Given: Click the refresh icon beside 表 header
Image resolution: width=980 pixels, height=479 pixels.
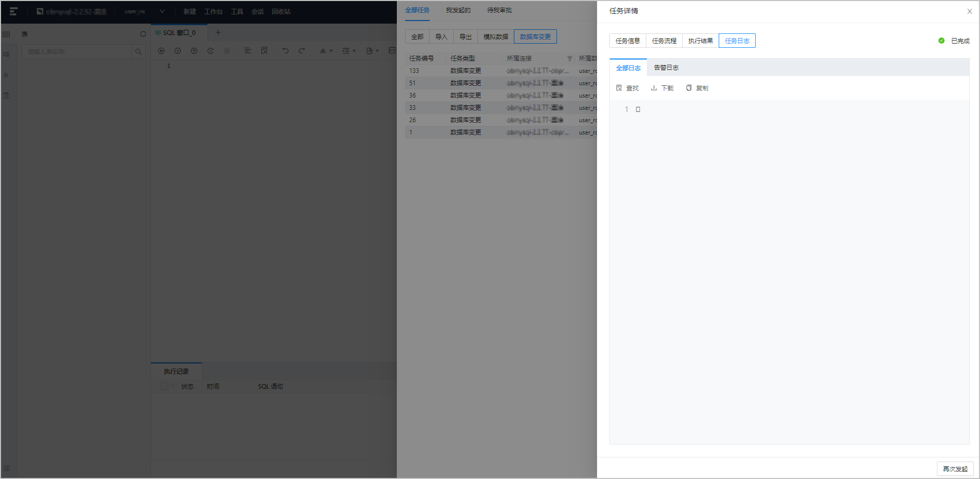Looking at the screenshot, I should coord(143,34).
